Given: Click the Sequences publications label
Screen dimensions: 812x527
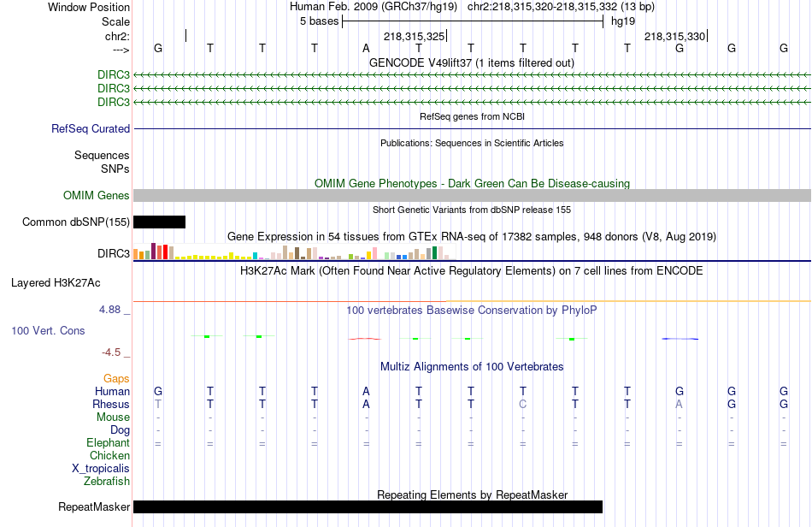Looking at the screenshot, I should (102, 156).
